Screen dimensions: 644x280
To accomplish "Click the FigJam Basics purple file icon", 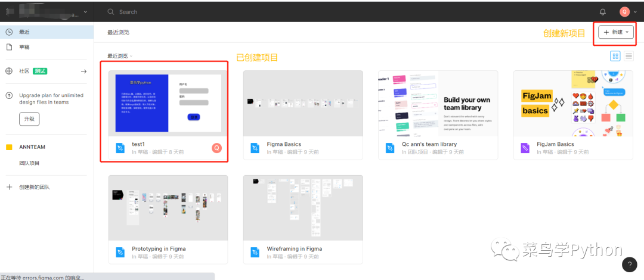I will (525, 148).
